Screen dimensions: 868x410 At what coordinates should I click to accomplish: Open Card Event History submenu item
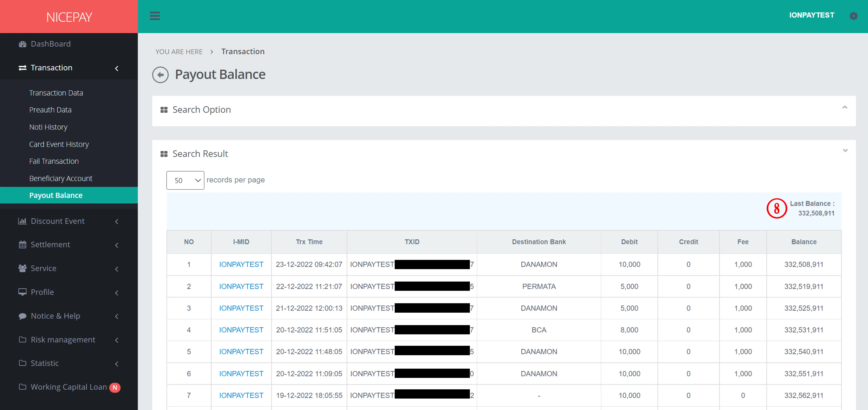[59, 144]
